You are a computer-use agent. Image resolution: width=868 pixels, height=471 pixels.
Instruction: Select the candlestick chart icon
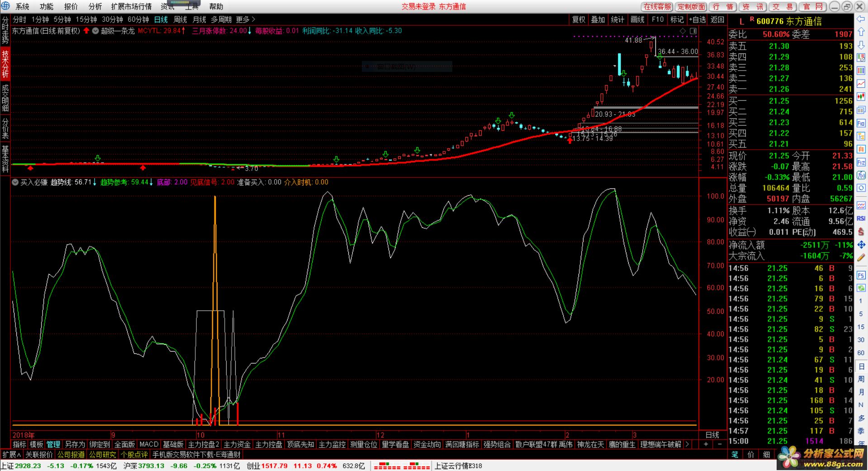[x=861, y=97]
